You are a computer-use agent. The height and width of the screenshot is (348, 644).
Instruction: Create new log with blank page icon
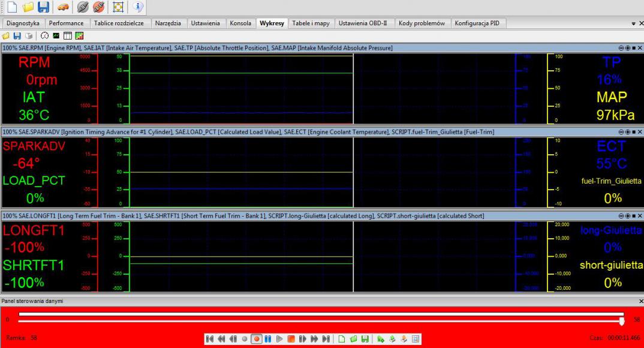(x=342, y=338)
